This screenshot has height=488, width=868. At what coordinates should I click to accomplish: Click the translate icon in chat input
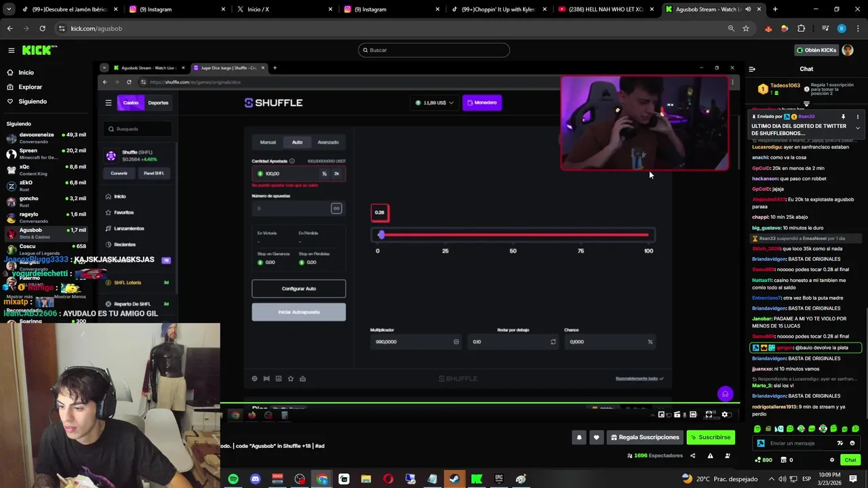pyautogui.click(x=840, y=443)
